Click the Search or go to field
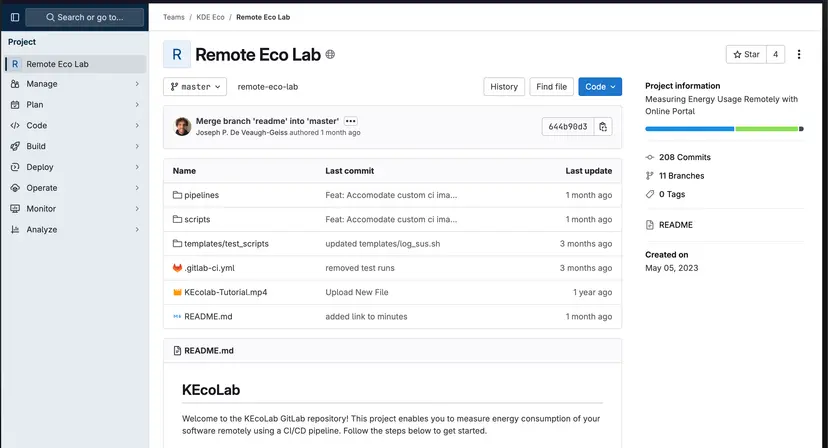The image size is (828, 448). (84, 17)
